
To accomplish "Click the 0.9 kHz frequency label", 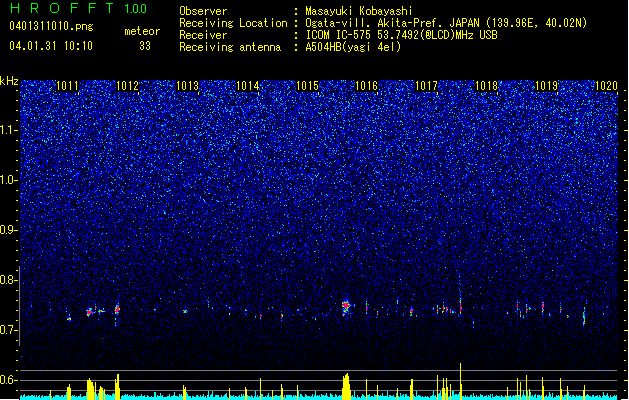I will point(9,230).
